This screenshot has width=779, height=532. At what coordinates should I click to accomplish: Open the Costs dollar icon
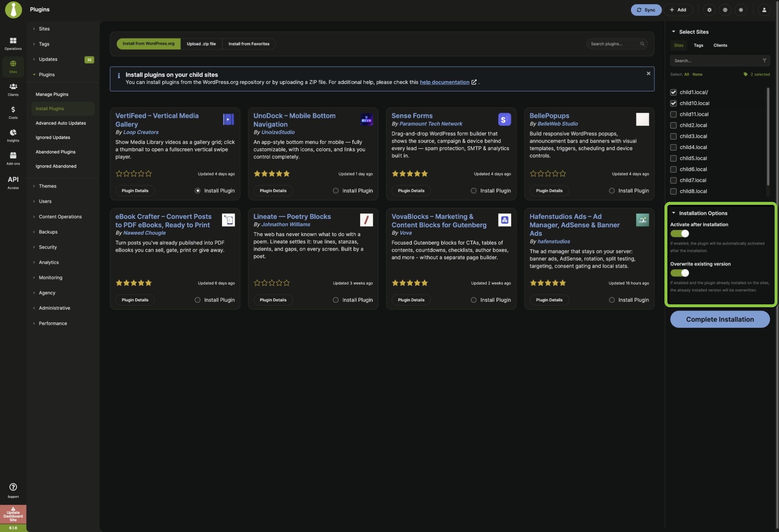[13, 112]
